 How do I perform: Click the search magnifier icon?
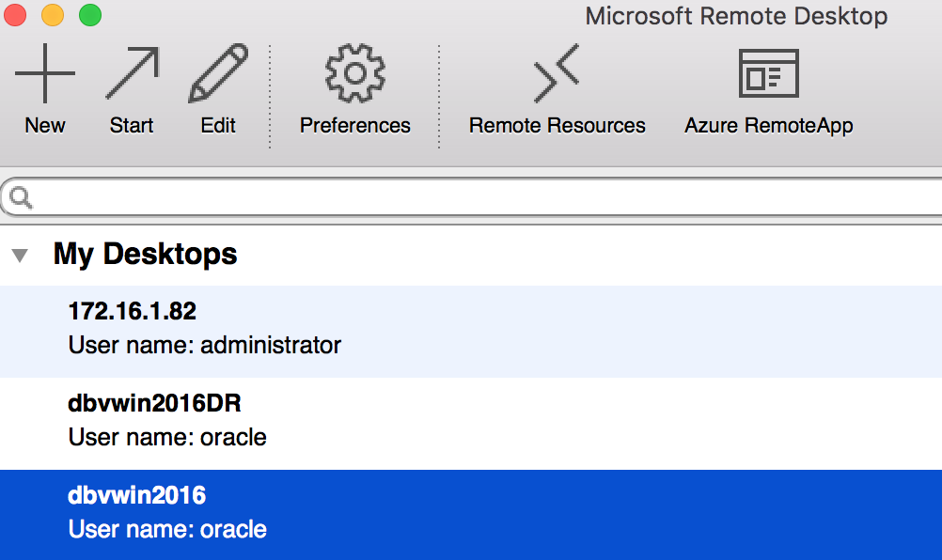click(21, 197)
